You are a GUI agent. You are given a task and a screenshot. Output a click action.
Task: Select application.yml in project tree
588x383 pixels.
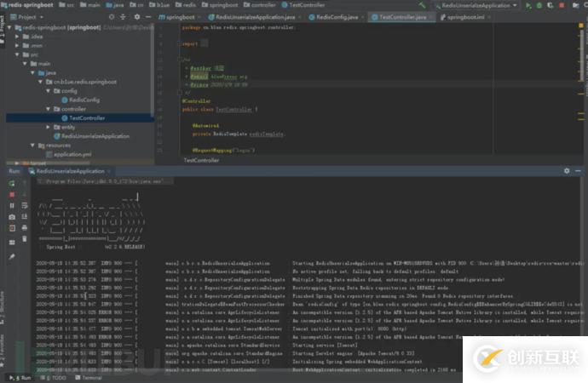click(72, 154)
